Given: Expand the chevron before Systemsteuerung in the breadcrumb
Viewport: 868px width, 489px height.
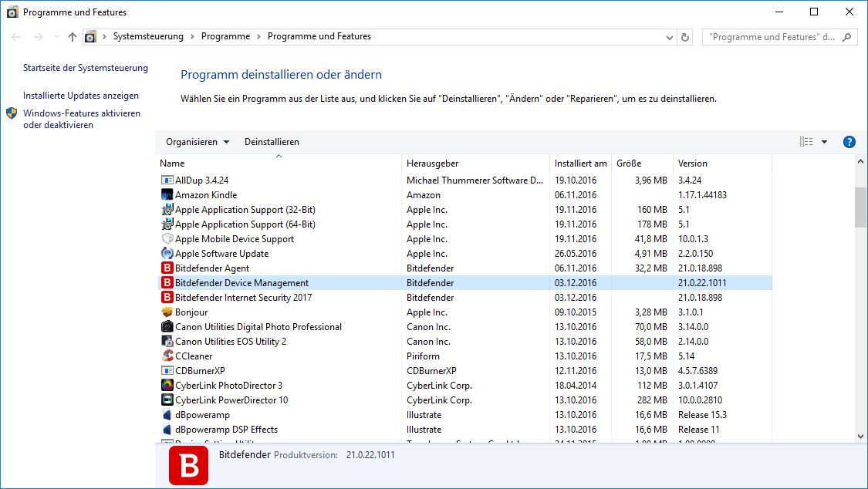Looking at the screenshot, I should 104,36.
